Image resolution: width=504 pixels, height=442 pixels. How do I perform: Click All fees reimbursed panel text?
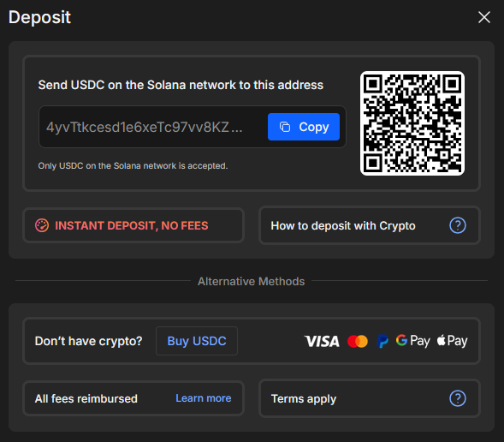[86, 398]
